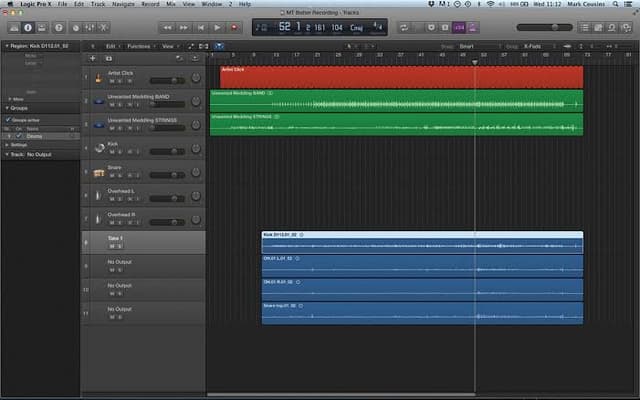Toggle the purple Metronome click button
The image size is (640, 400).
(x=473, y=28)
